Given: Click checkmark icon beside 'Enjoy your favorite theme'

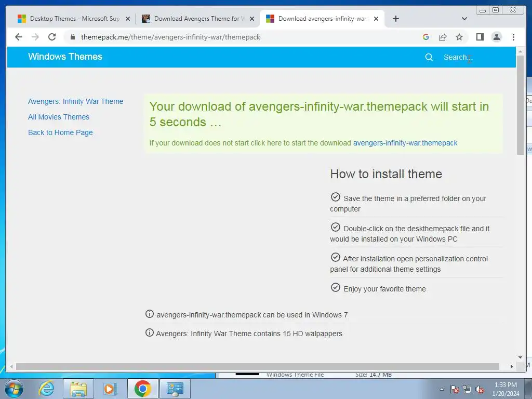Looking at the screenshot, I should click(x=335, y=287).
